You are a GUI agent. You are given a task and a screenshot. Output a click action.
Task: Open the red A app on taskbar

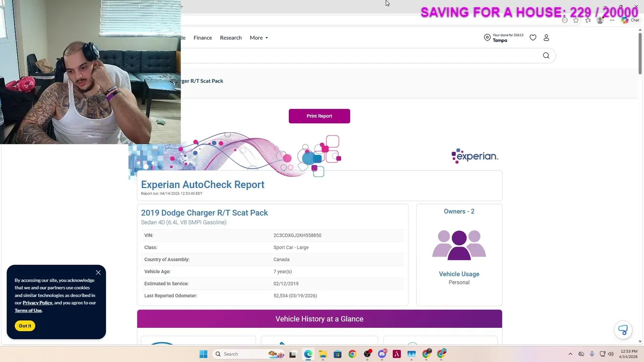[397, 354]
